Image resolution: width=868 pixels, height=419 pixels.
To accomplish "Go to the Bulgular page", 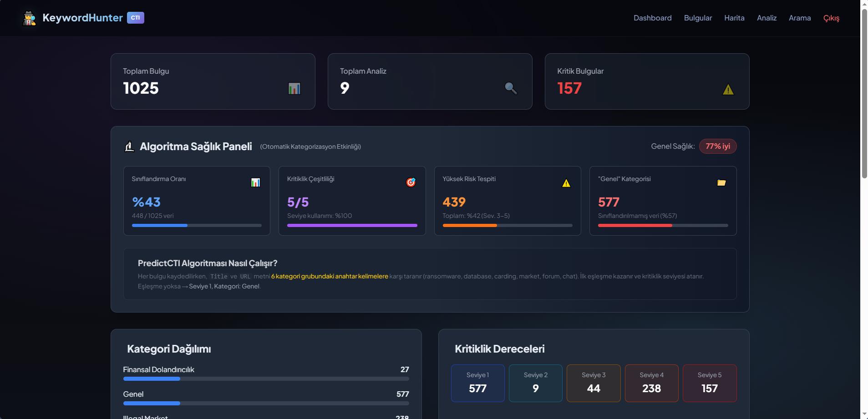I will [698, 18].
